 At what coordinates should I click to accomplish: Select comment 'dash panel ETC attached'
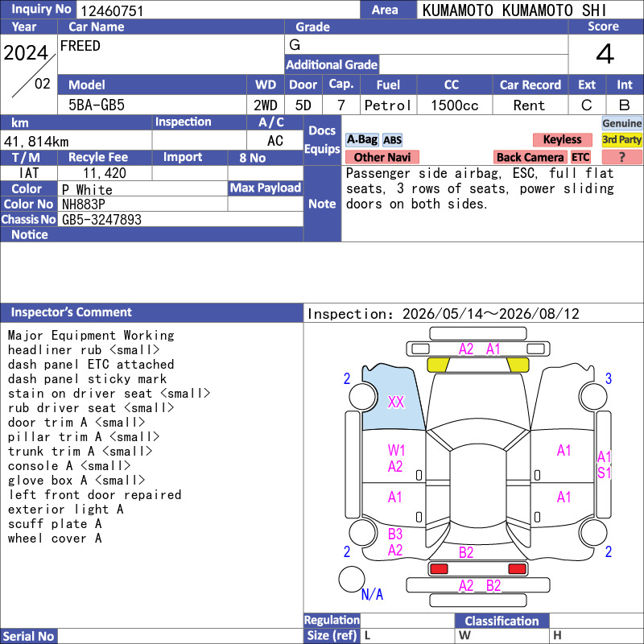(x=91, y=365)
